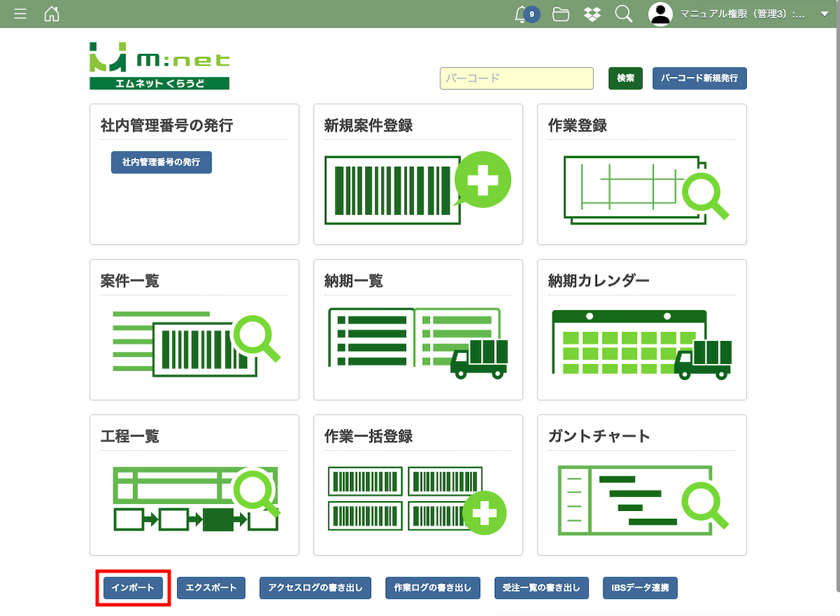This screenshot has height=616, width=840.
Task: Click the home icon in top bar
Action: pyautogui.click(x=52, y=14)
